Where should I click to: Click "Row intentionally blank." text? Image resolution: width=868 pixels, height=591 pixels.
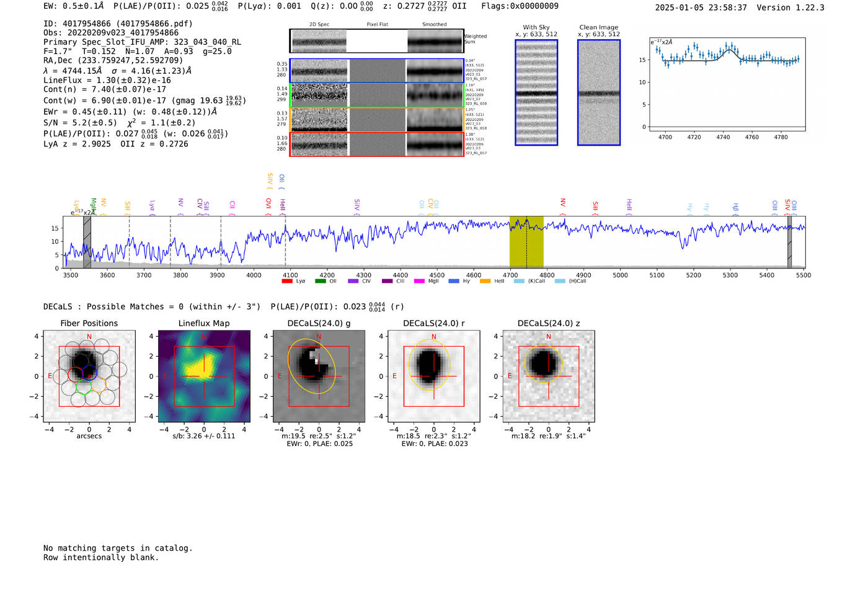[101, 558]
